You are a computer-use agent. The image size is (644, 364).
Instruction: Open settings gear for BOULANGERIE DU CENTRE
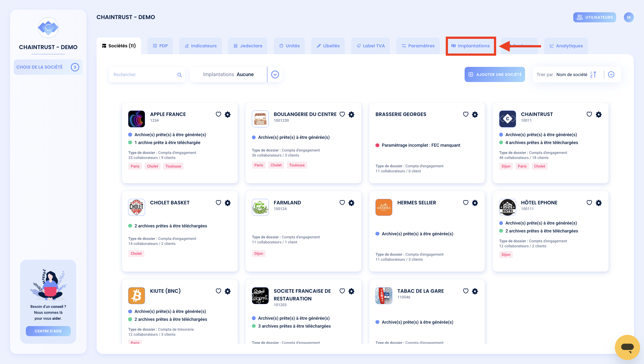click(351, 114)
